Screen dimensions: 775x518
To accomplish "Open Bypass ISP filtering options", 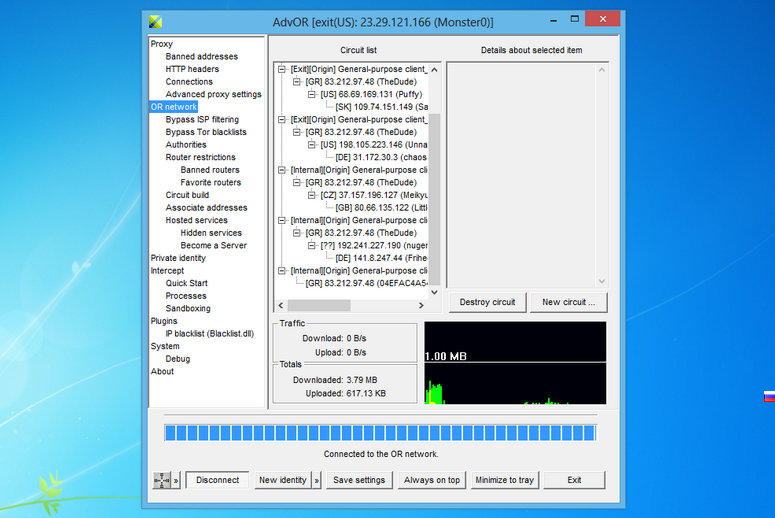I will [x=202, y=120].
